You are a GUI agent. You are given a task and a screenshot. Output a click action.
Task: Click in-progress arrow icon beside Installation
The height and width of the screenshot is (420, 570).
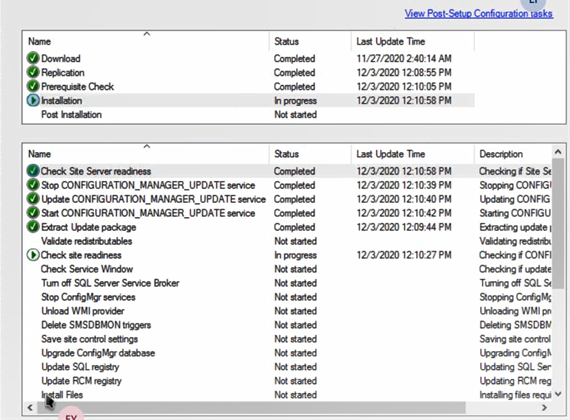[33, 100]
